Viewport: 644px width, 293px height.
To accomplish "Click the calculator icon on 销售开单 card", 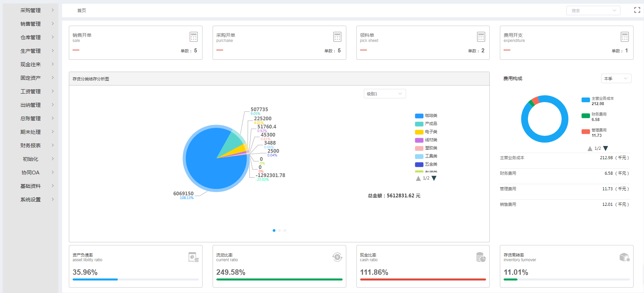I will [193, 37].
